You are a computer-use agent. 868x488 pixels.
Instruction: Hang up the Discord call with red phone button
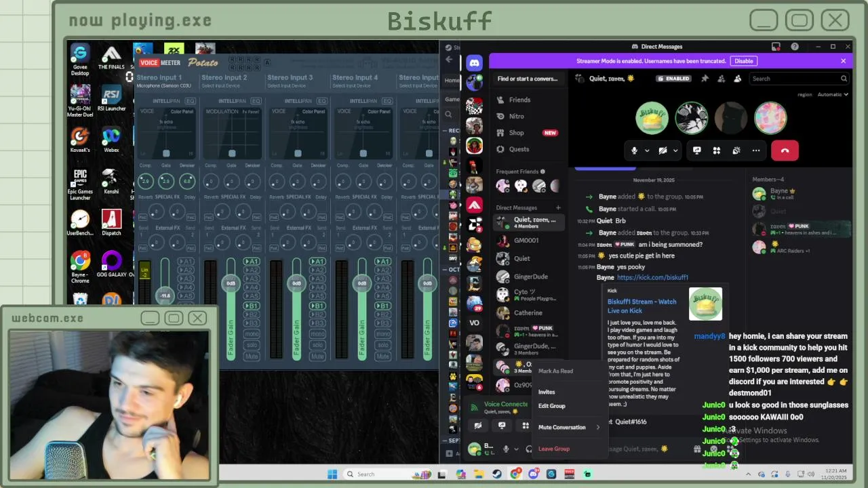click(785, 150)
